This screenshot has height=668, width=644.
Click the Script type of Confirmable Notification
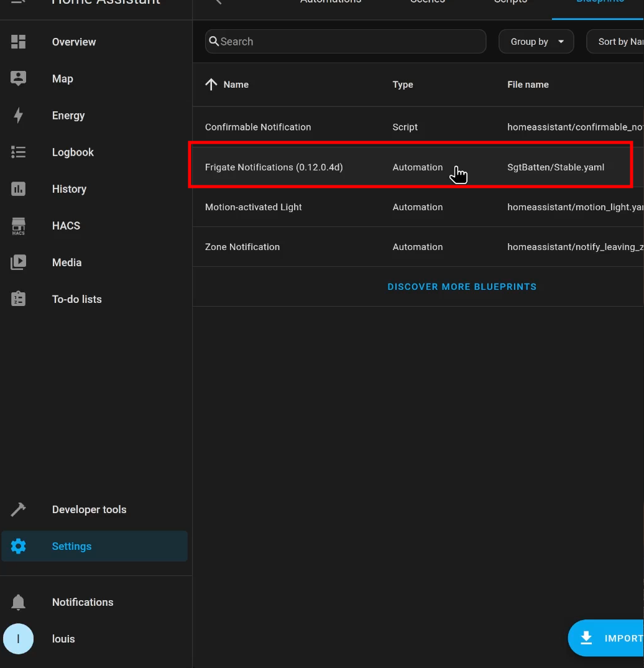coord(405,127)
